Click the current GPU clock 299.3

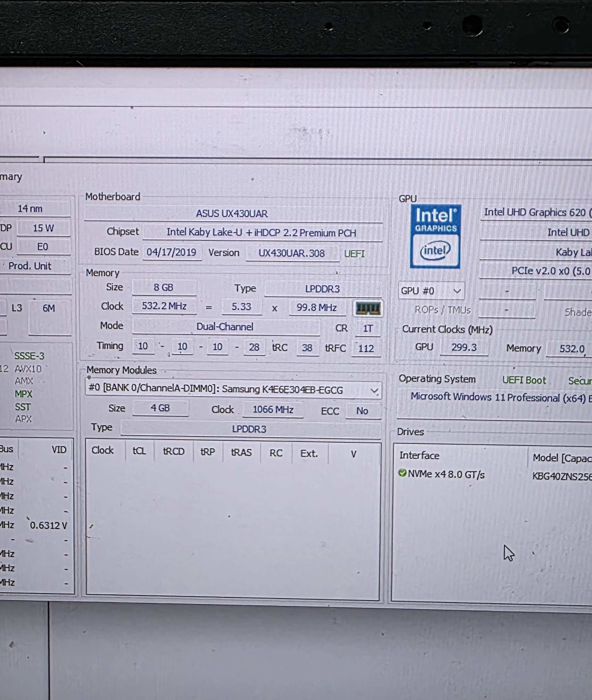[x=464, y=347]
